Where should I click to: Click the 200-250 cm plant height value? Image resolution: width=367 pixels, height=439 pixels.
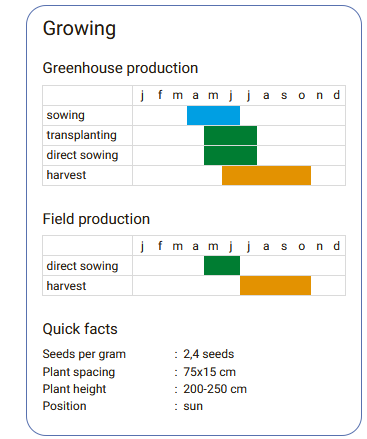pyautogui.click(x=215, y=389)
